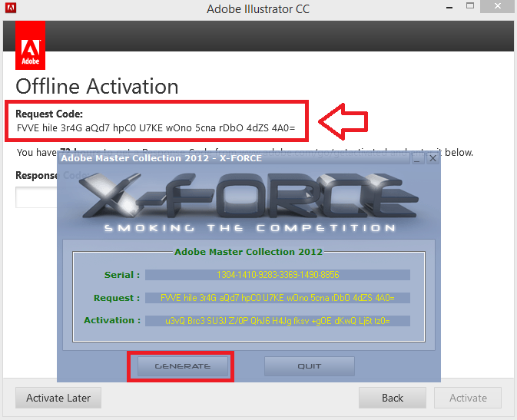Click the X-FORCE window title bar text
This screenshot has width=517, height=420.
click(161, 158)
